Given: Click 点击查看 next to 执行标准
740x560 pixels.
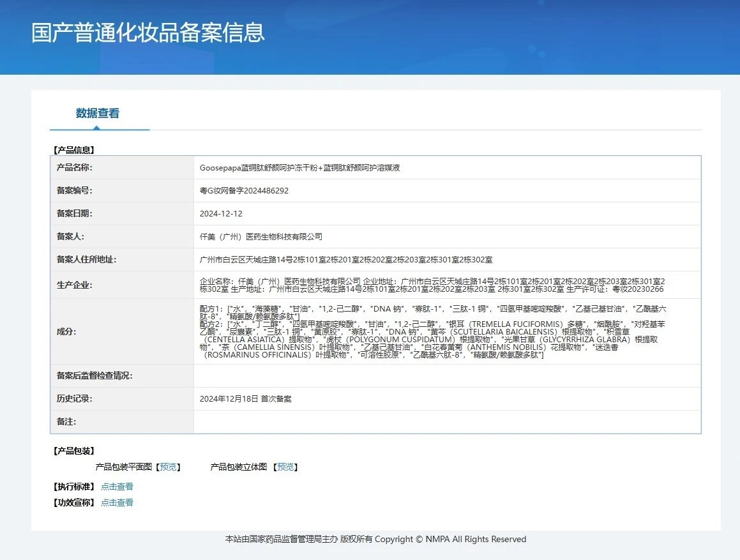Looking at the screenshot, I should pos(117,487).
